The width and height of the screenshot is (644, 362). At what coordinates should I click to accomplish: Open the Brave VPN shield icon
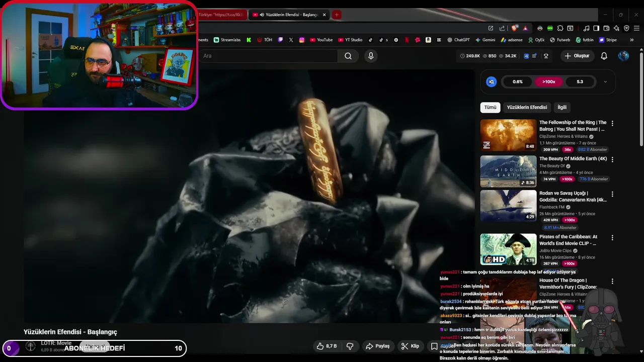coord(626,28)
